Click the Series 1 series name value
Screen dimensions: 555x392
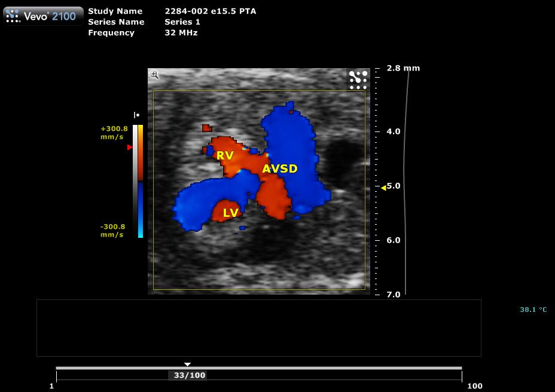tap(182, 22)
